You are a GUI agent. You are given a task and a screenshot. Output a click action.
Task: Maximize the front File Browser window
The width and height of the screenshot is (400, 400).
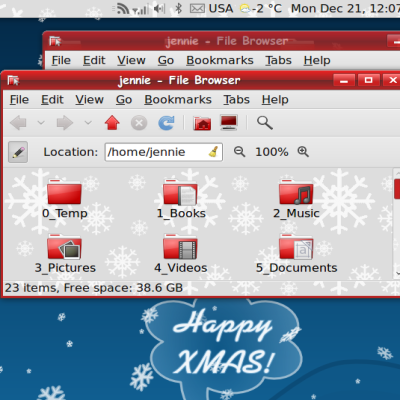point(368,80)
